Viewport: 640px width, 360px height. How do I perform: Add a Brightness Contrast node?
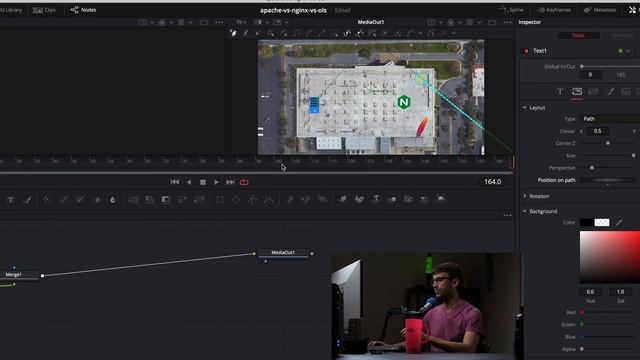(97, 200)
